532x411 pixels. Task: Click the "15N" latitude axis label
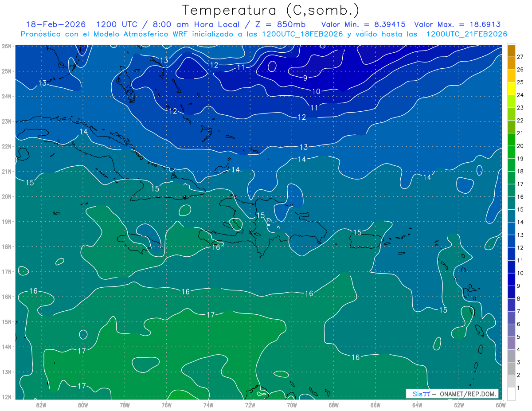coord(7,321)
